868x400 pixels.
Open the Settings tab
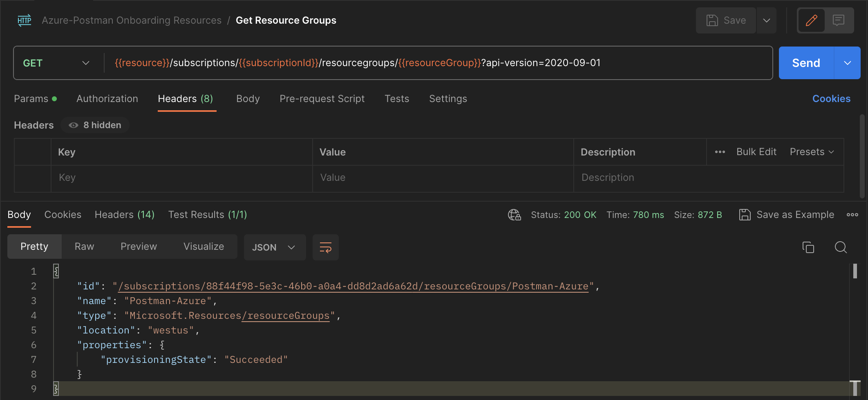[448, 99]
